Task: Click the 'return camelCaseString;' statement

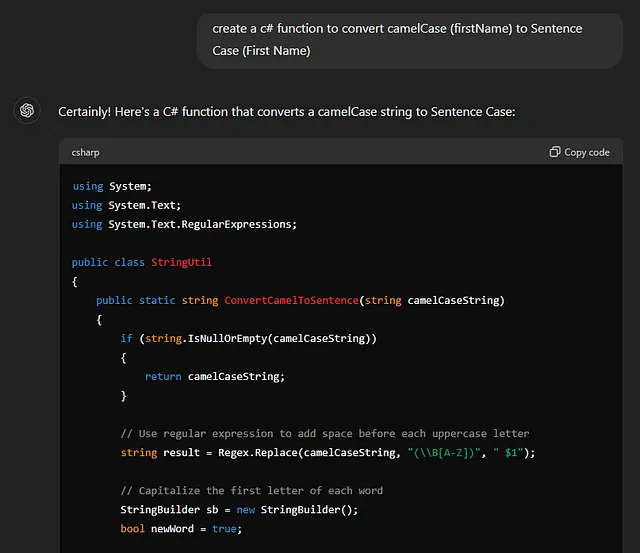Action: (215, 376)
